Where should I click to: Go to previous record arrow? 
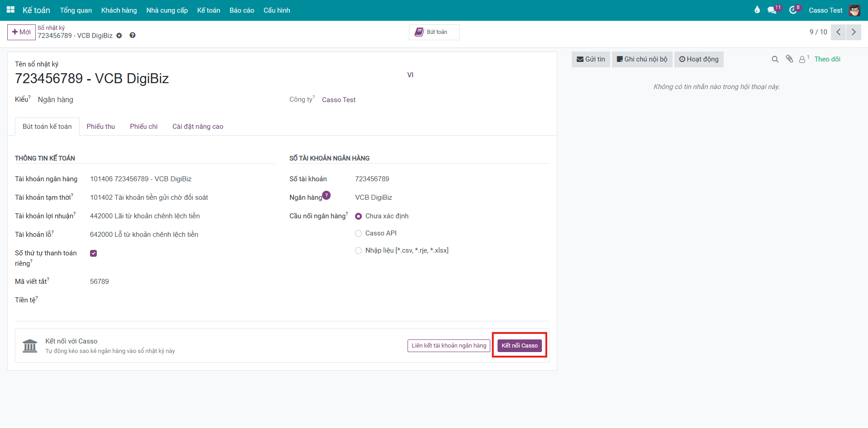tap(838, 32)
